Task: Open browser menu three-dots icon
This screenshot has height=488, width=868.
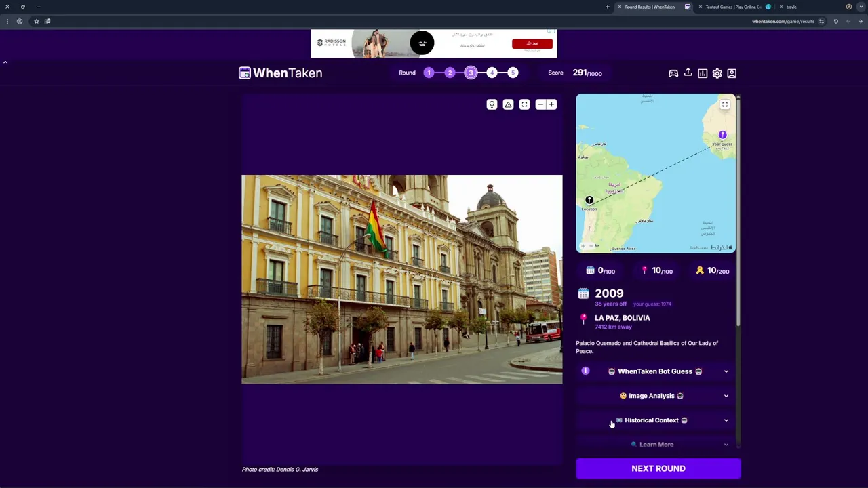Action: click(x=7, y=21)
